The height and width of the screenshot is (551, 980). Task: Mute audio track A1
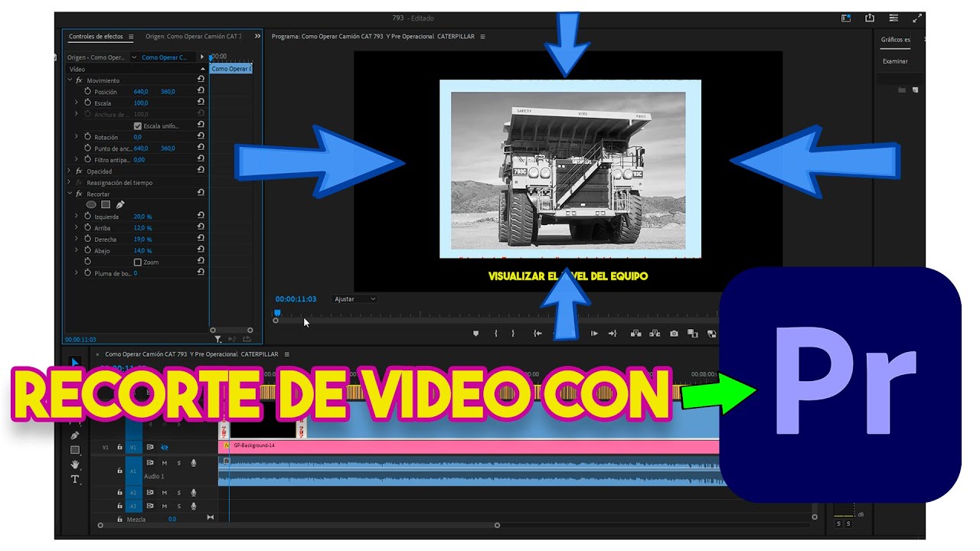165,463
